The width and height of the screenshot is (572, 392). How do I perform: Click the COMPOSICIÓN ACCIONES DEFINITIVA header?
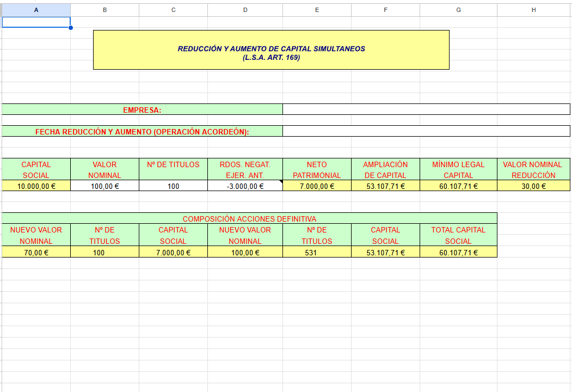(249, 218)
